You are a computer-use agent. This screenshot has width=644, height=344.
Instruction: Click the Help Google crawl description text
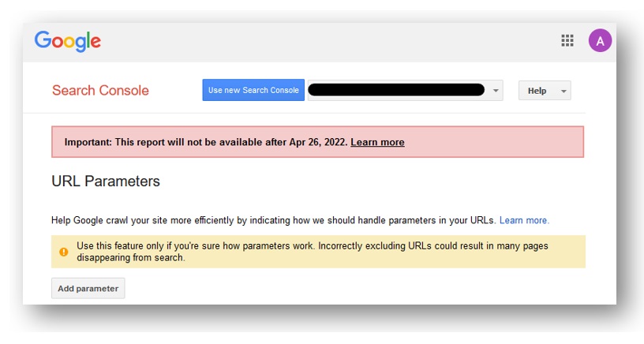(x=274, y=220)
